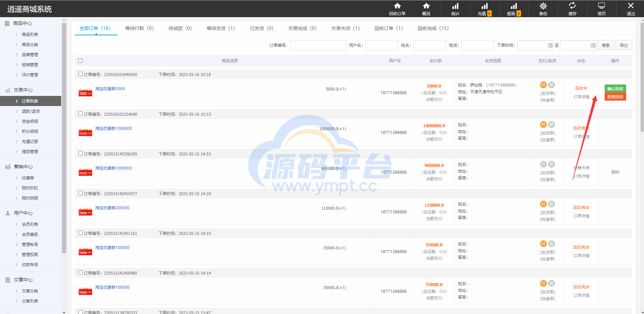The image size is (644, 314).
Task: Open the 回收订单 icon in top bar
Action: click(x=397, y=6)
